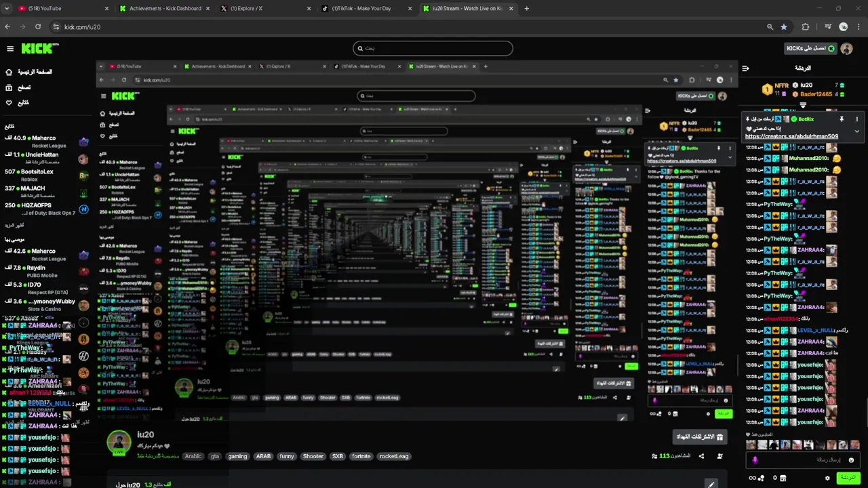Focus the chat message input box
This screenshot has width=868, height=488.
tap(804, 460)
